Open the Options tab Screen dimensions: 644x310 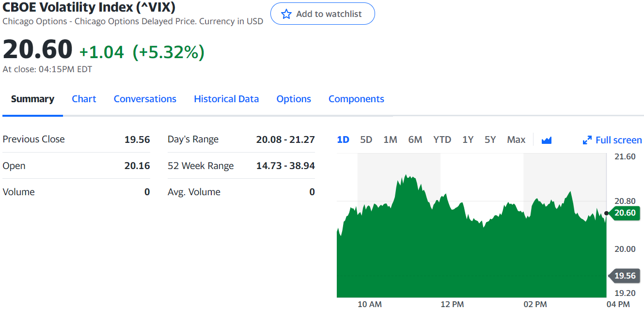coord(294,99)
